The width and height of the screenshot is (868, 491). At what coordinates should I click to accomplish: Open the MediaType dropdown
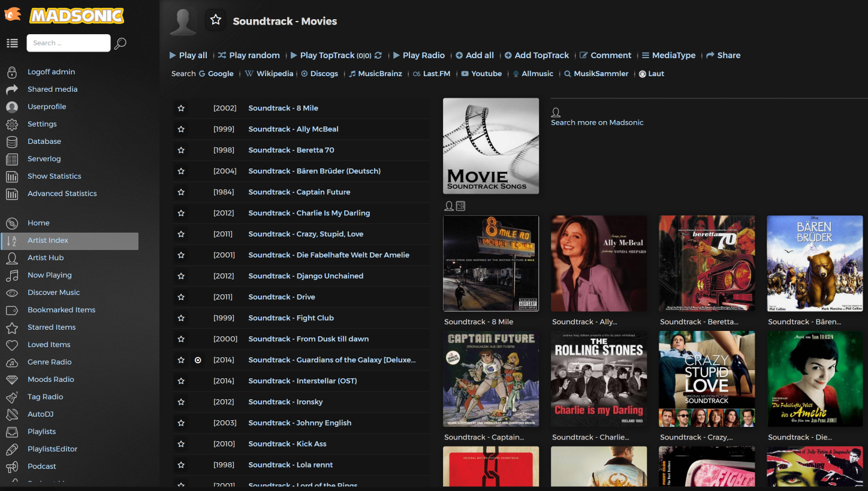click(668, 55)
